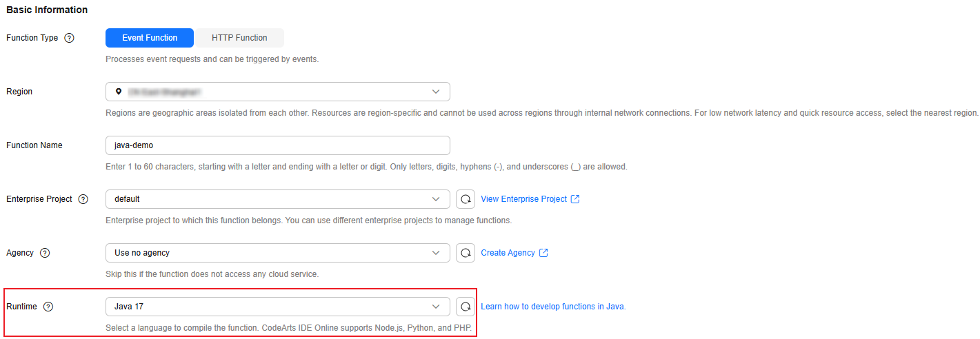This screenshot has width=980, height=339.
Task: Click the Region location pin icon
Action: point(119,92)
